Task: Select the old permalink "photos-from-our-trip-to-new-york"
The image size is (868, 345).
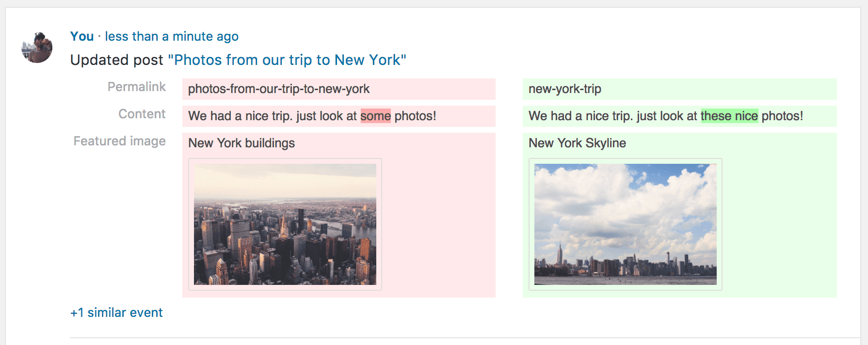Action: click(x=278, y=89)
